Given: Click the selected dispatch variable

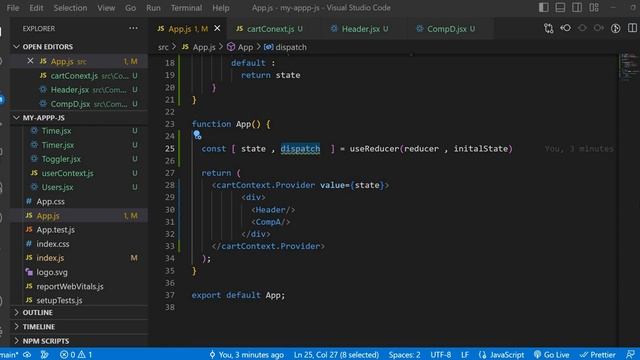Looking at the screenshot, I should point(300,149).
